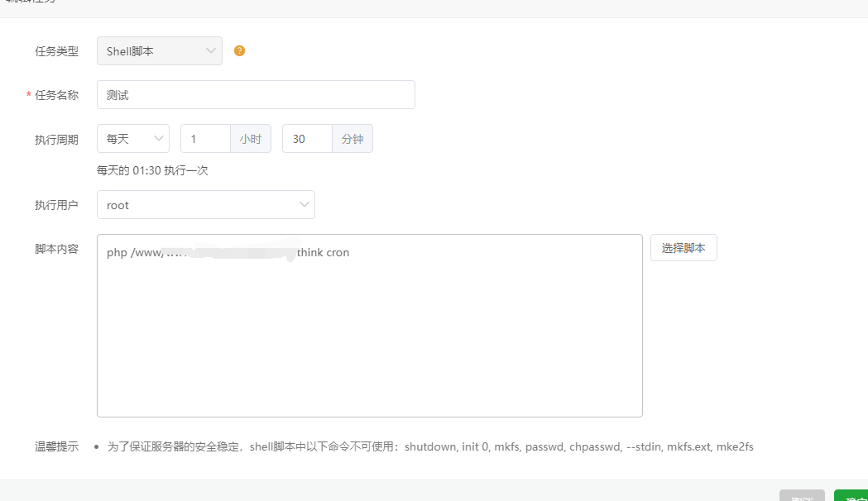Click the 任务名称 label

[x=56, y=95]
